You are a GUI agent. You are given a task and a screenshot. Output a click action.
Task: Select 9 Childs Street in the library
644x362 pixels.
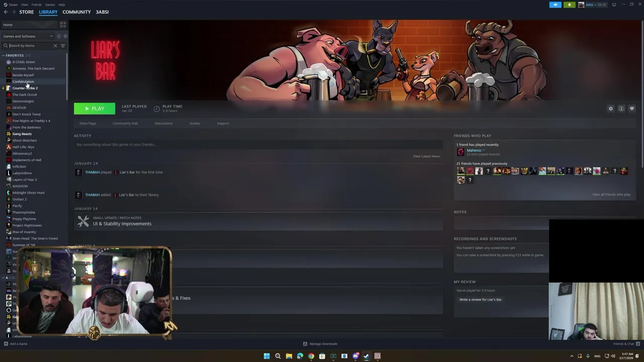(x=24, y=62)
